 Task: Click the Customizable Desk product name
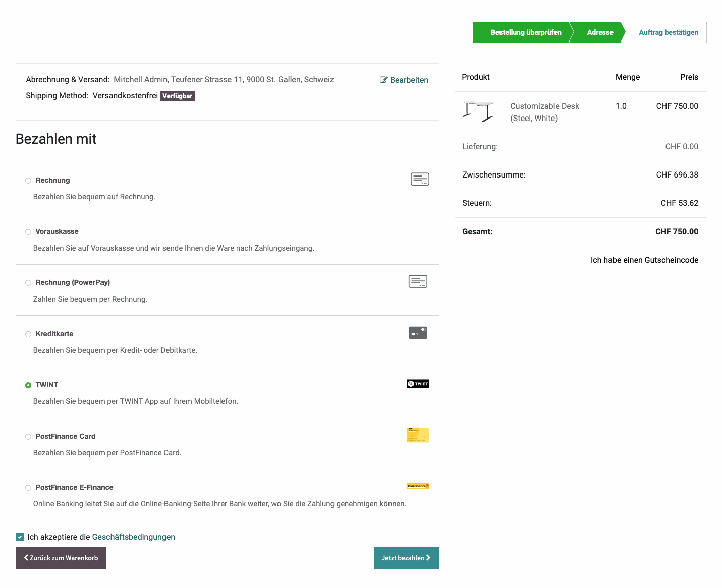click(x=544, y=106)
